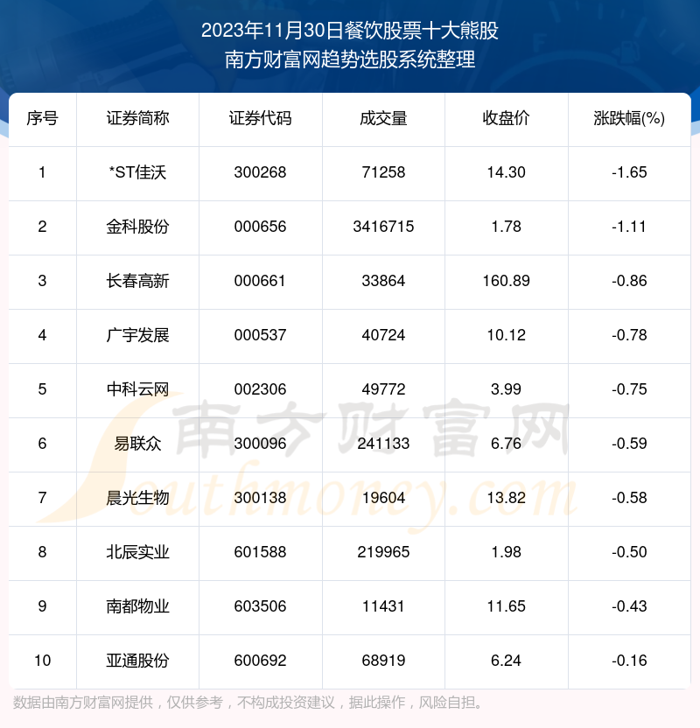Screen dimensions: 700x728
Task: Click 晨光生物 closing price 13.82
Action: coord(506,498)
